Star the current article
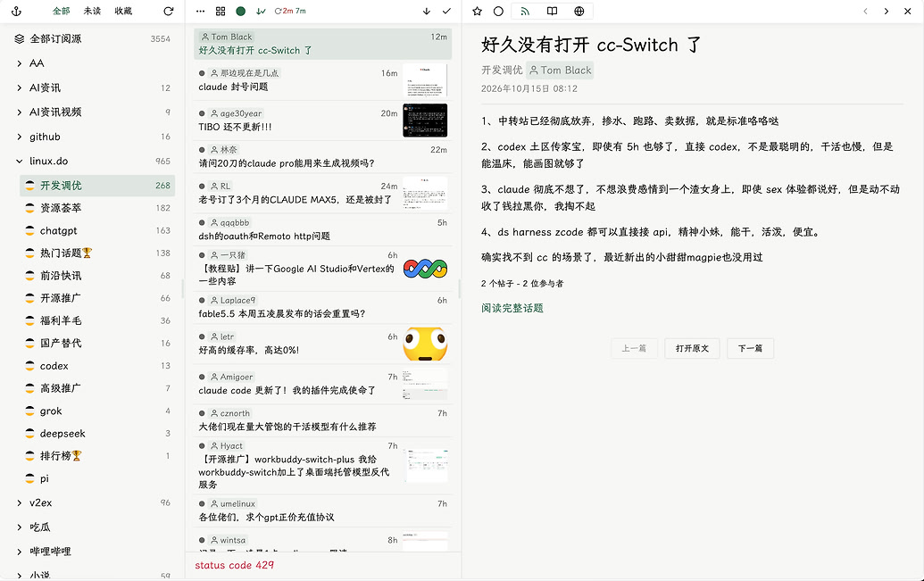Image resolution: width=924 pixels, height=581 pixels. point(478,12)
